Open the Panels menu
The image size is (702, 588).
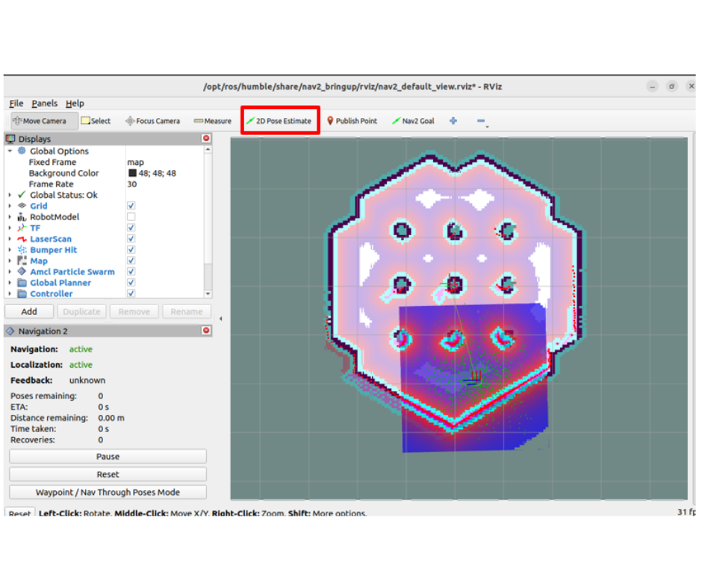pyautogui.click(x=44, y=104)
